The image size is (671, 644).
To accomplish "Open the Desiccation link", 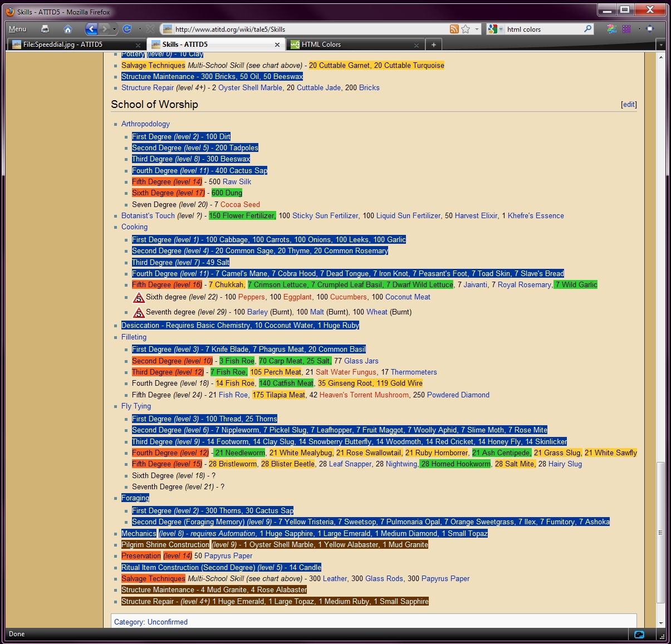I will click(141, 326).
